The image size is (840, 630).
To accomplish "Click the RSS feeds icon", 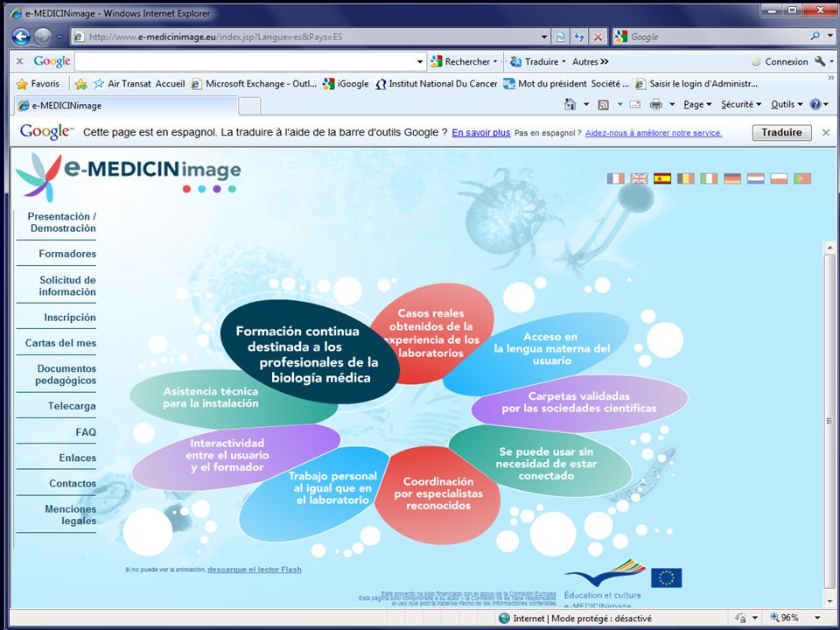I will pyautogui.click(x=603, y=104).
